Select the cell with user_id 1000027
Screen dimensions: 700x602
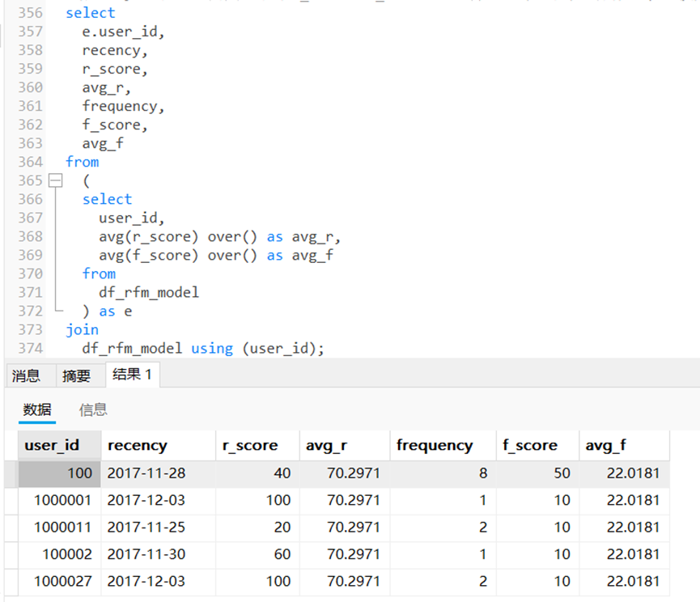click(59, 582)
